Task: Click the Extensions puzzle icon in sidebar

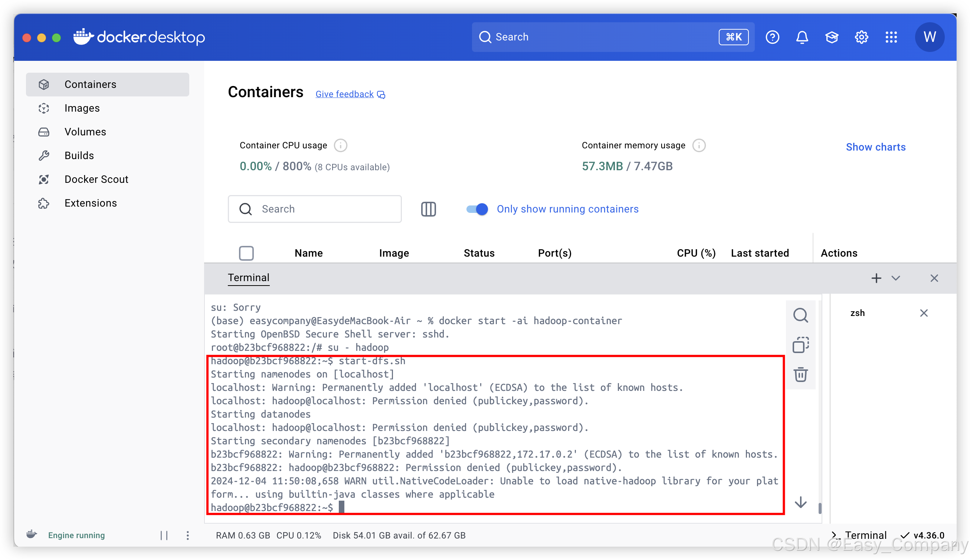Action: tap(44, 203)
